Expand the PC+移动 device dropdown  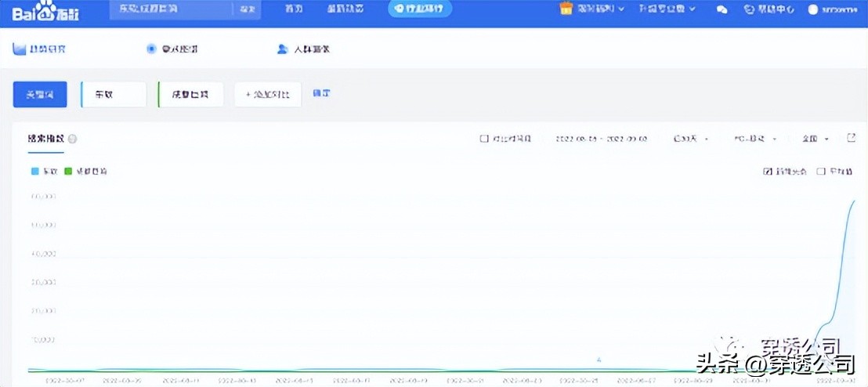click(756, 139)
